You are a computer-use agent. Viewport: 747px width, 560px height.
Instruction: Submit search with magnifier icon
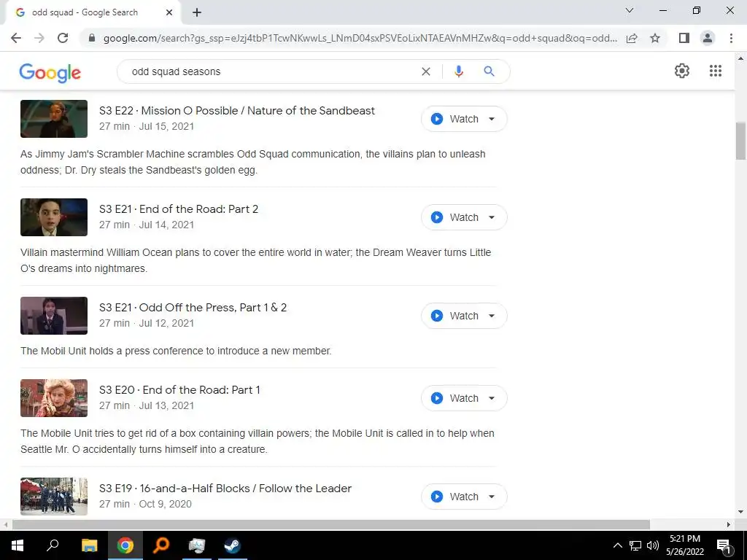[x=489, y=71]
